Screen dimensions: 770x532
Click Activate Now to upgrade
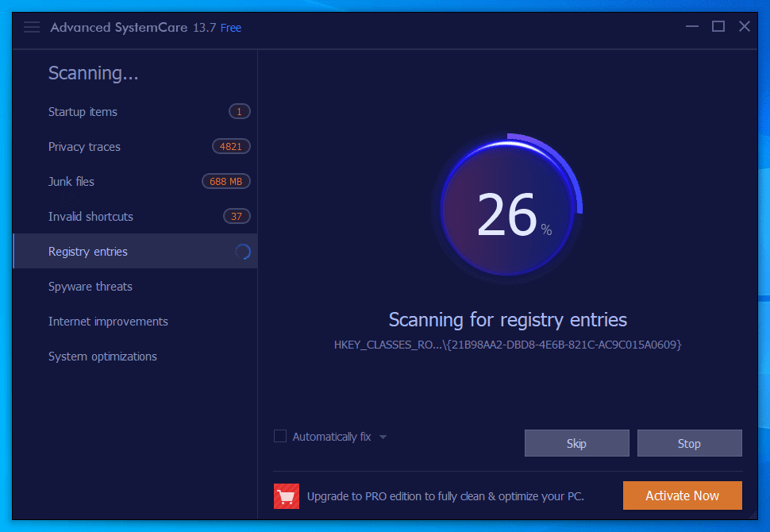[682, 495]
